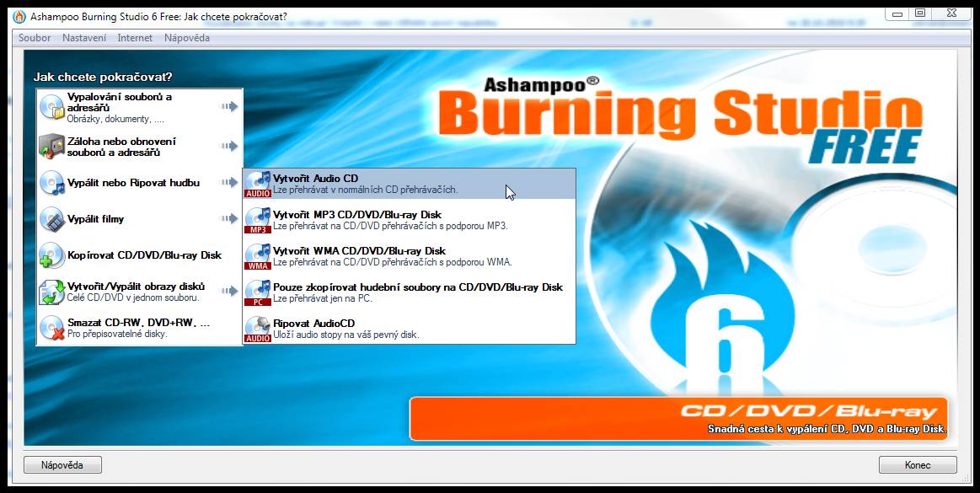Click the Nápověda button at the bottom
The width and height of the screenshot is (980, 493).
click(62, 465)
